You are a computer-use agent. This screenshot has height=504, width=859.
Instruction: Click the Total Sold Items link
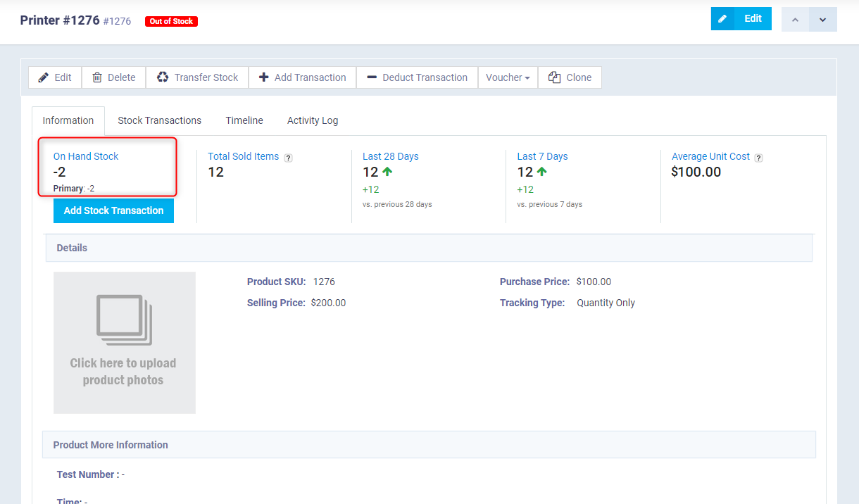(x=244, y=156)
